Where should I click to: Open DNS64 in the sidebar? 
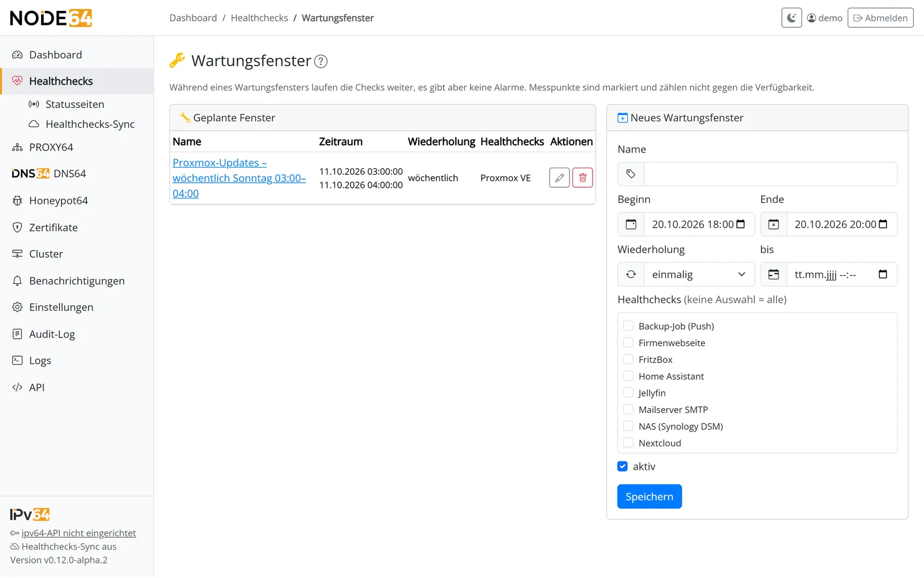click(x=77, y=174)
